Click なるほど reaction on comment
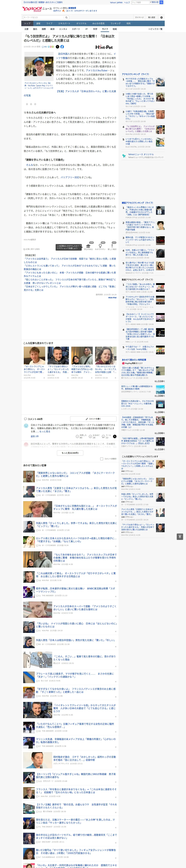 (x=94, y=436)
